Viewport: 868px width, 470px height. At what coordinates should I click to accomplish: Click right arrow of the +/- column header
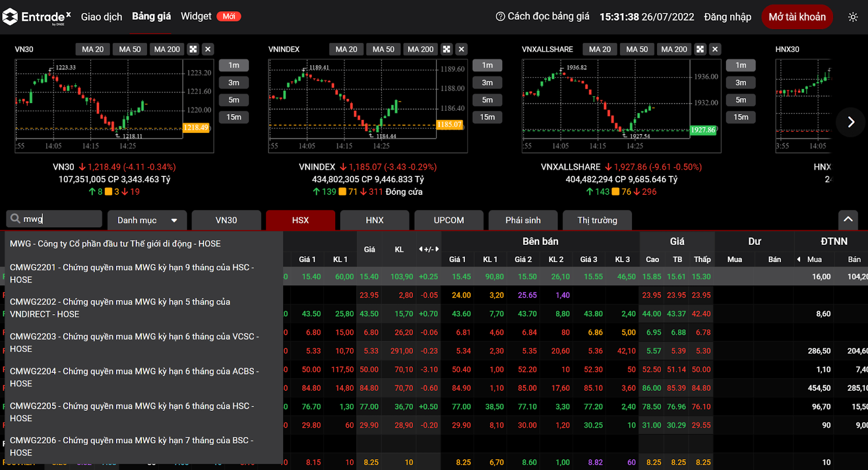point(437,249)
